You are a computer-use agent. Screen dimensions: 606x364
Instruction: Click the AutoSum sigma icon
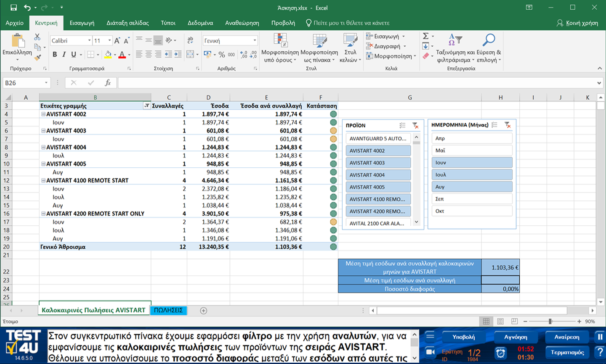(x=426, y=36)
